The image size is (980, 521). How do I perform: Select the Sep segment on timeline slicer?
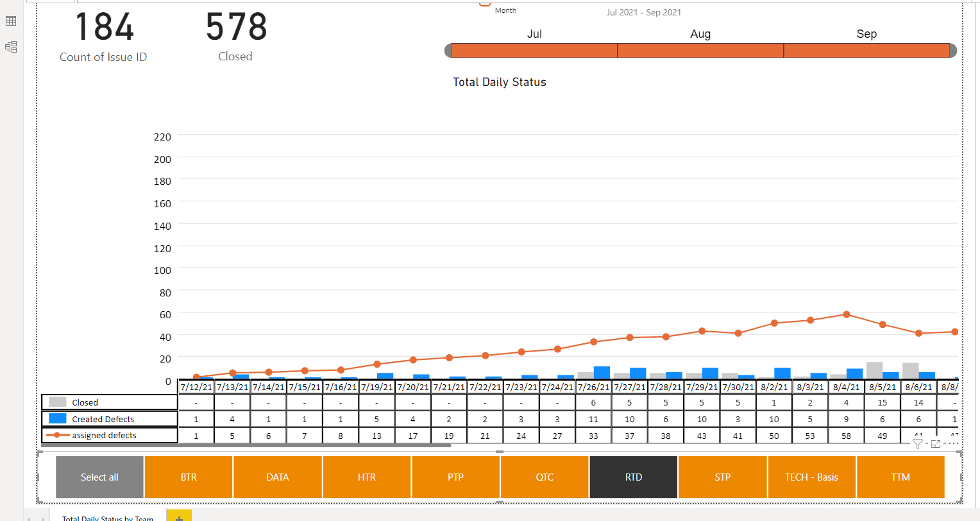click(866, 51)
